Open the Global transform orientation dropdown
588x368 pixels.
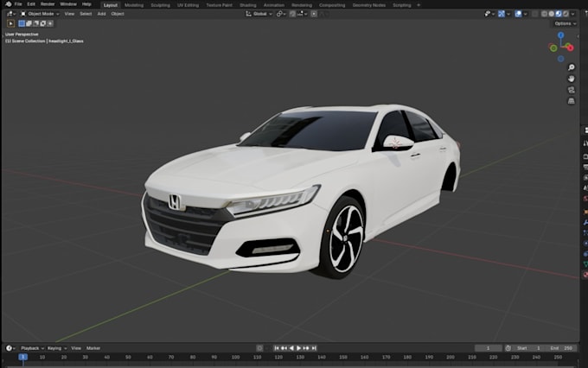pyautogui.click(x=259, y=14)
